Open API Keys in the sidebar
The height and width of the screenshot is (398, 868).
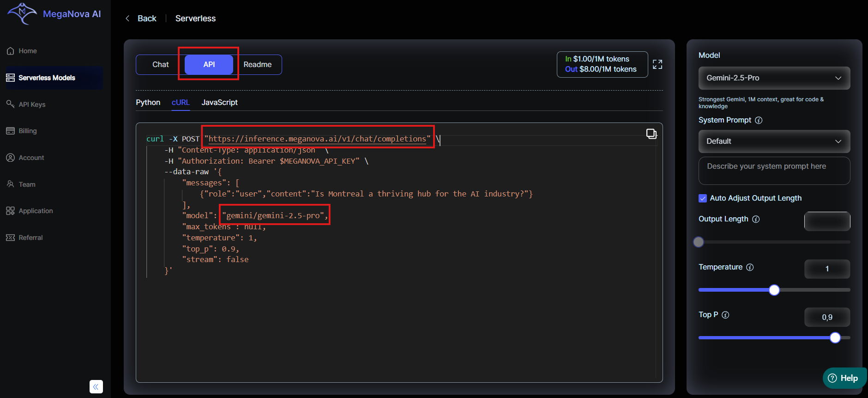coord(32,104)
